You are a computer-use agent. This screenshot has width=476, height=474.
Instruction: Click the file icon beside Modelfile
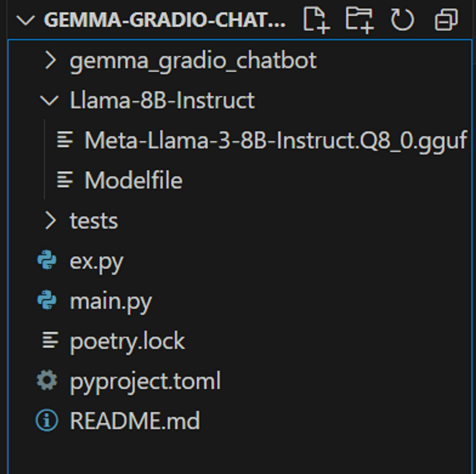tap(65, 180)
